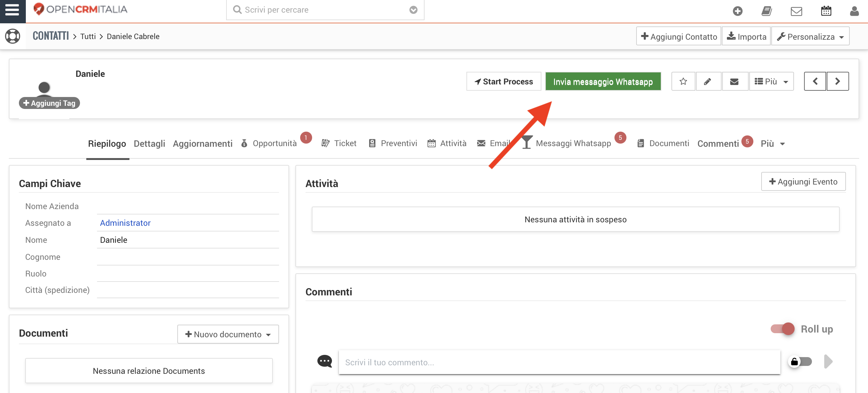Click the Tutti breadcrumb link
868x393 pixels.
pyautogui.click(x=88, y=37)
